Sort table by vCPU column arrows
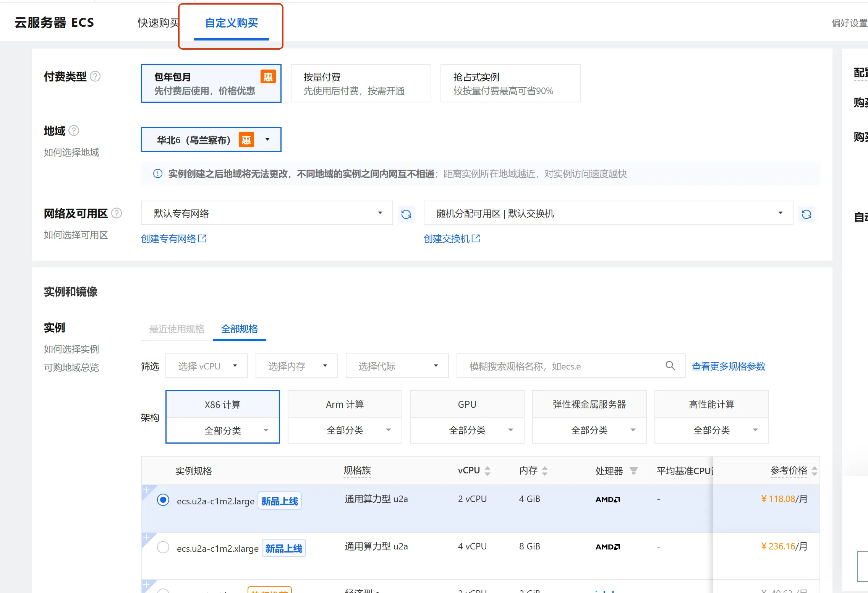 tap(487, 471)
